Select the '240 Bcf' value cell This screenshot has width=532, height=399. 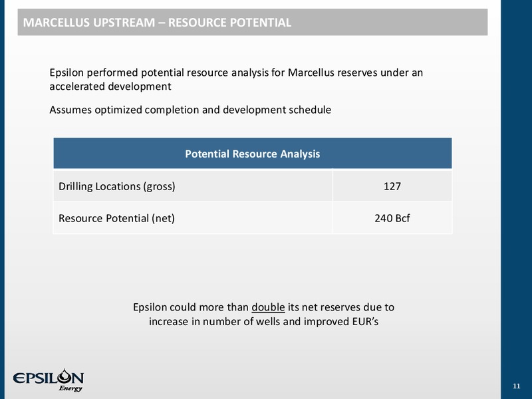pyautogui.click(x=392, y=218)
